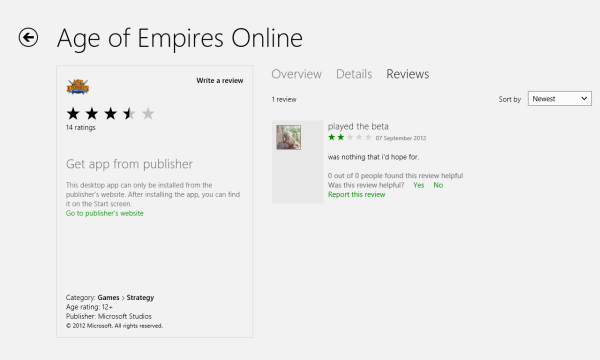Click '0 out of 0 people found this review helpful'

click(x=395, y=176)
